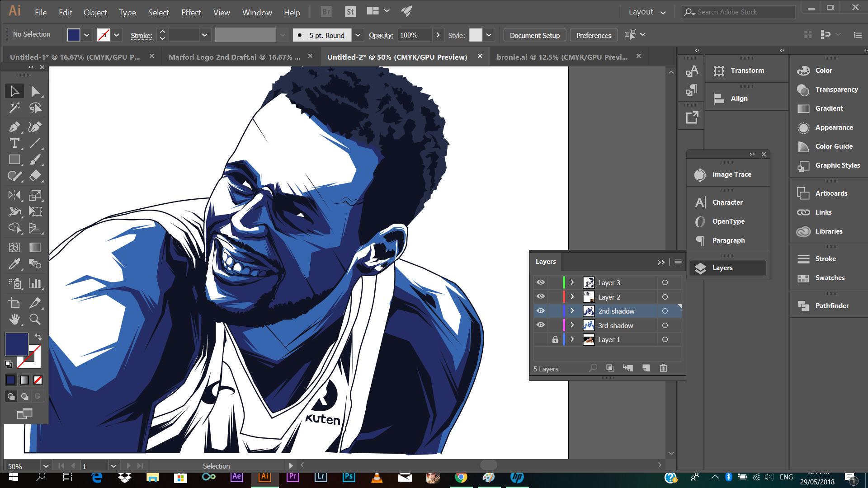Expand Layer 2 contents
The height and width of the screenshot is (488, 868).
pyautogui.click(x=572, y=297)
